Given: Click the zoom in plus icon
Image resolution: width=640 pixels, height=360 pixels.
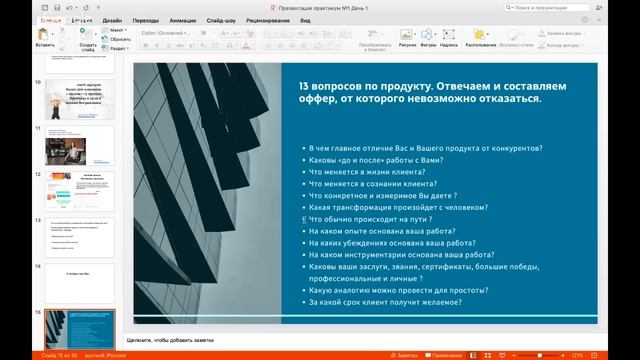Looking at the screenshot, I should tap(563, 356).
